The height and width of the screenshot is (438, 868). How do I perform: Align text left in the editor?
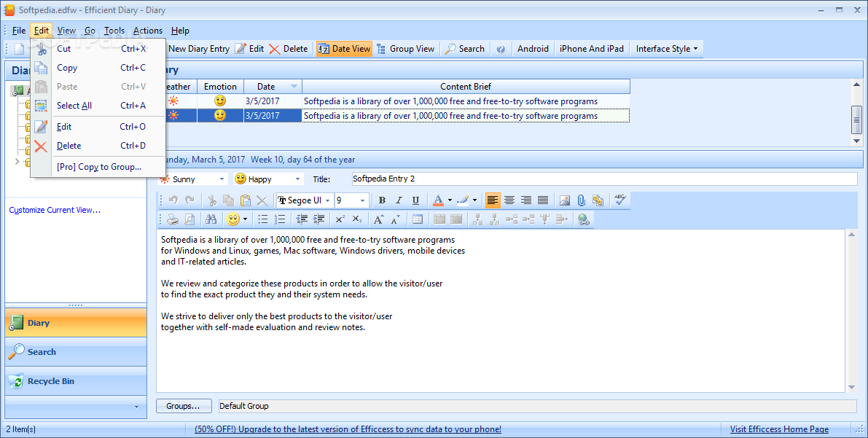click(492, 200)
